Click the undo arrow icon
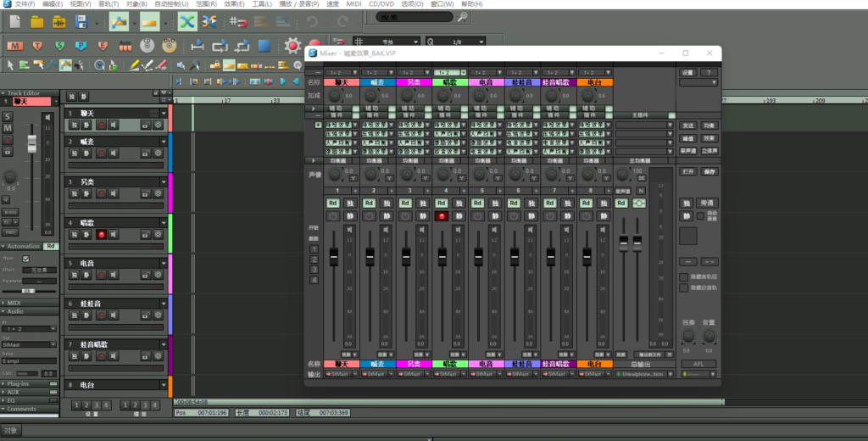The width and height of the screenshot is (868, 441). [313, 22]
